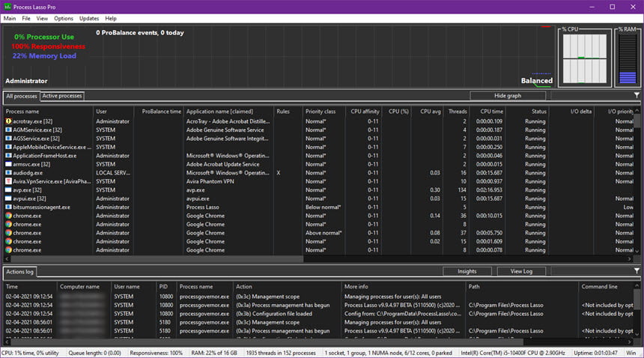Open the File menu
The width and height of the screenshot is (644, 358).
point(26,19)
